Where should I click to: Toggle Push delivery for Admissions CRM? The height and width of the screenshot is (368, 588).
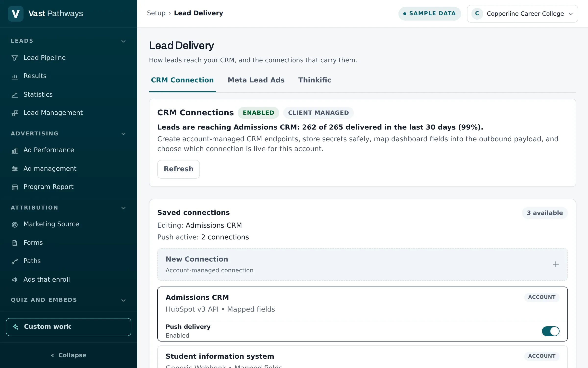(x=551, y=331)
